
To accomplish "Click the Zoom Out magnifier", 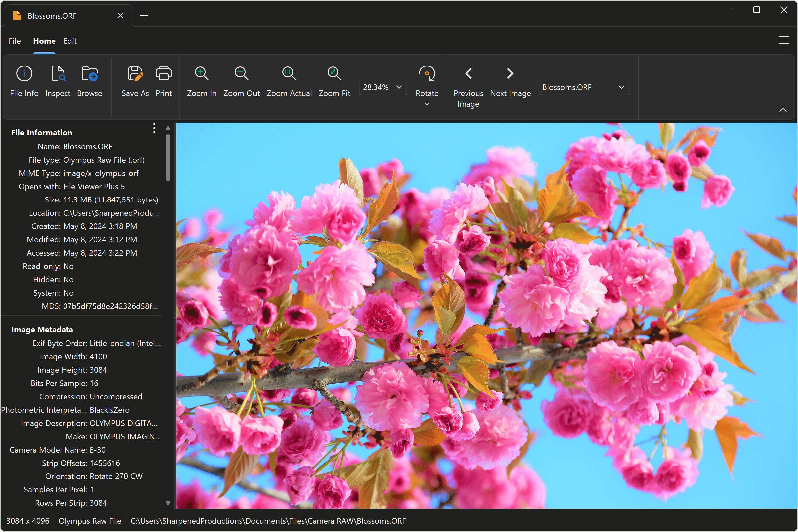I will click(x=241, y=74).
